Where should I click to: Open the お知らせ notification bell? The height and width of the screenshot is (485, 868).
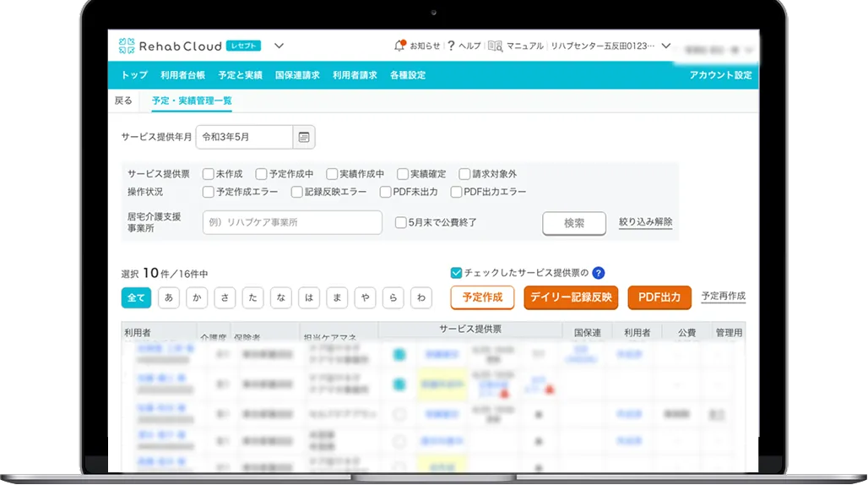[399, 46]
